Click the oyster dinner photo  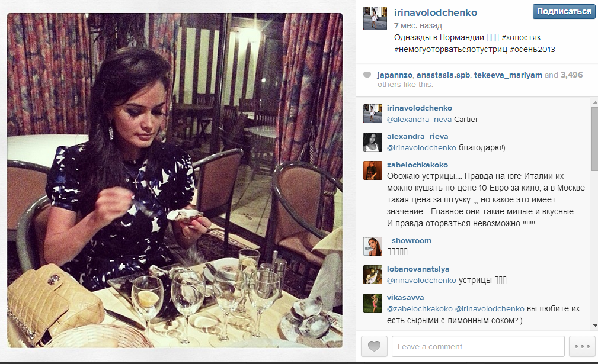point(175,181)
